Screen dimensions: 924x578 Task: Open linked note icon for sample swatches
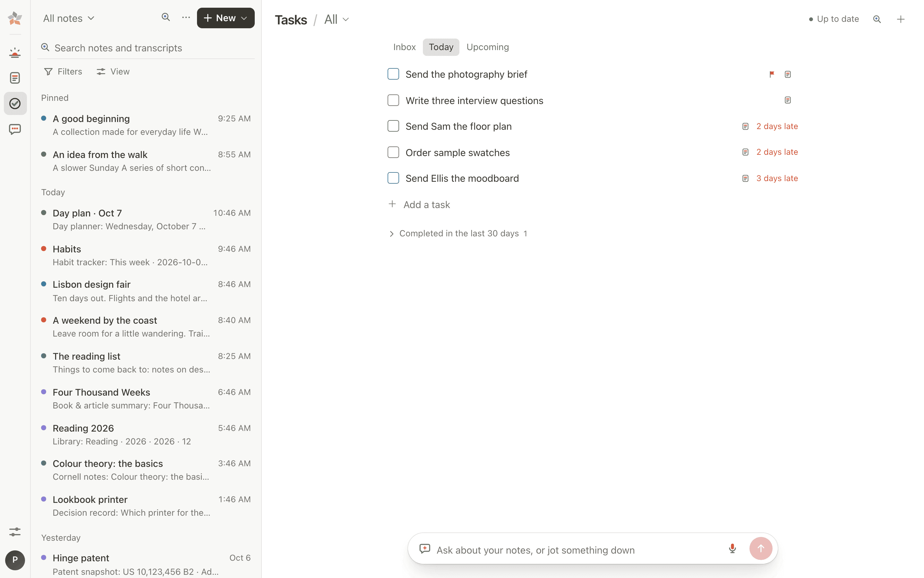coord(745,152)
